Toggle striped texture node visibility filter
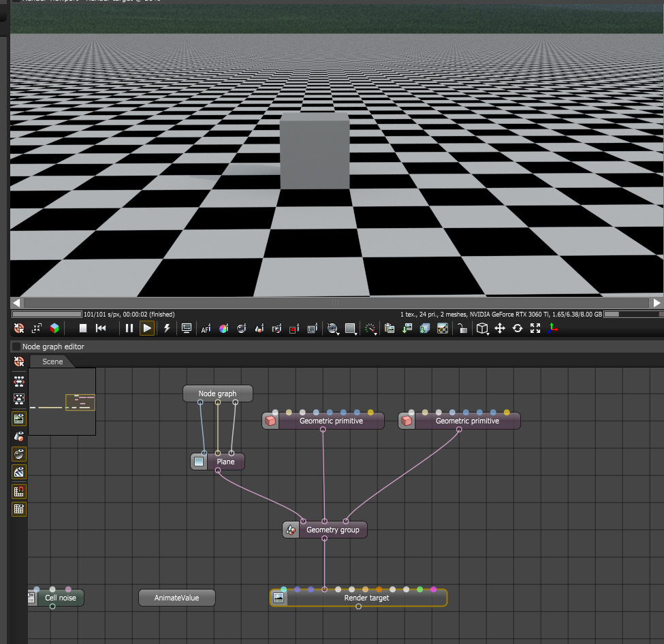 coord(19,472)
